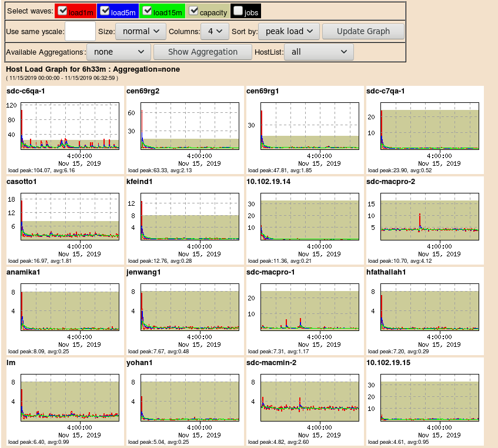Open the Columns dropdown
This screenshot has width=498, height=448.
[215, 31]
